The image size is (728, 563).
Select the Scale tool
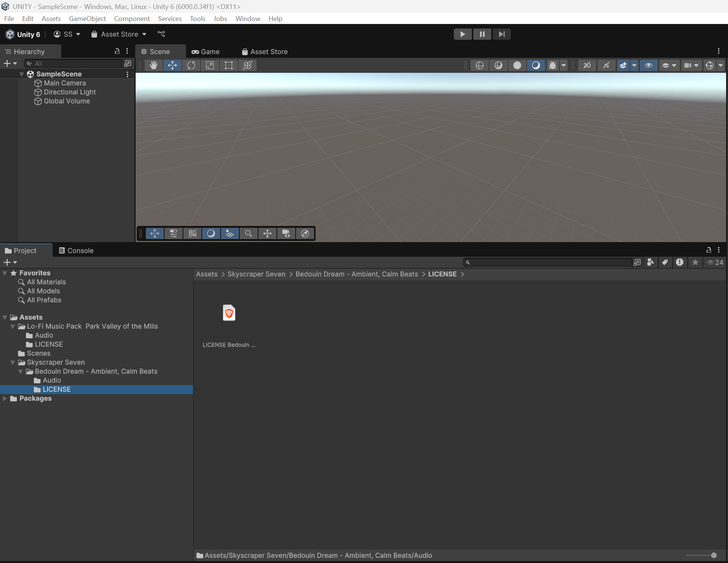tap(210, 65)
